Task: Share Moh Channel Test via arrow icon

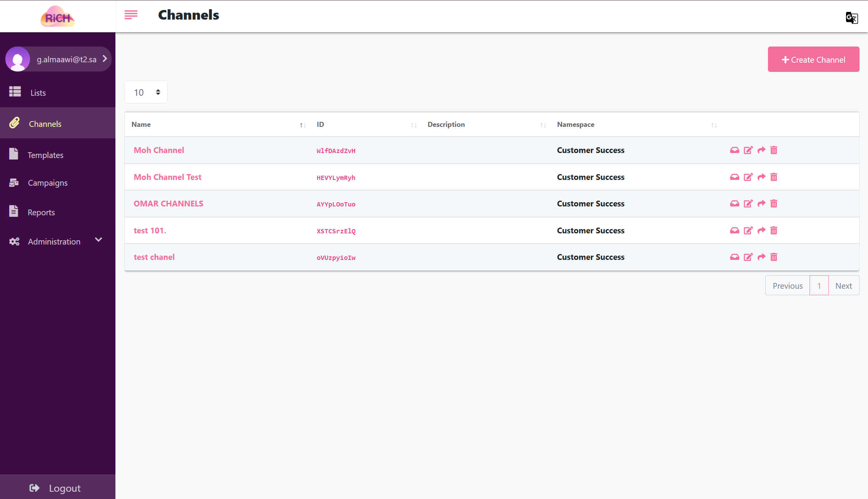Action: pos(761,177)
